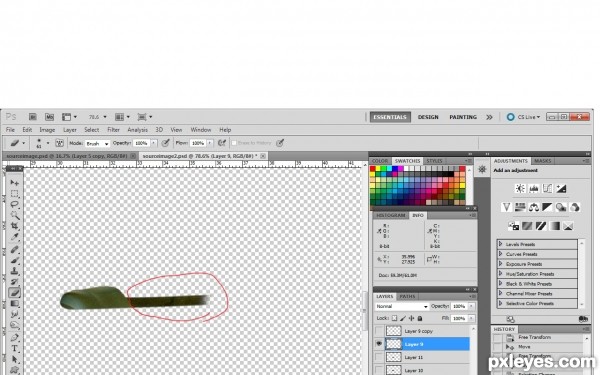
Task: Lock layer position in Layers panel
Action: tap(411, 318)
